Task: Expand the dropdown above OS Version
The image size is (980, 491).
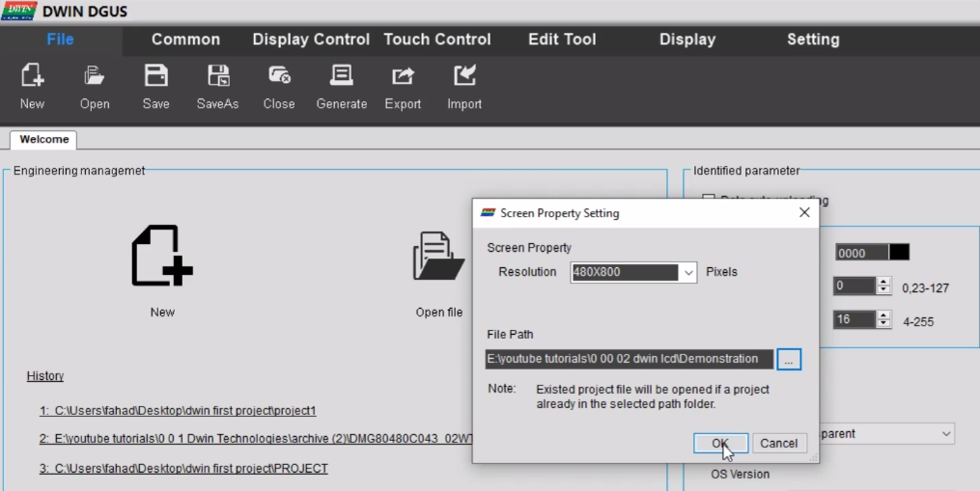Action: click(947, 433)
